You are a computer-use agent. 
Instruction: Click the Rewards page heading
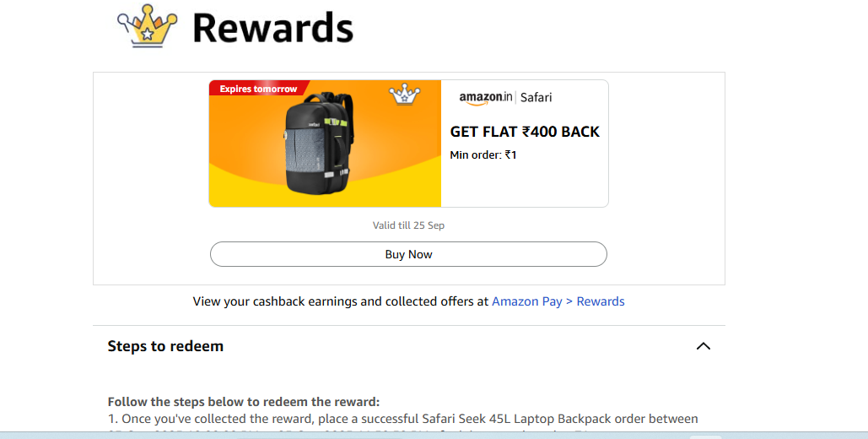(272, 28)
